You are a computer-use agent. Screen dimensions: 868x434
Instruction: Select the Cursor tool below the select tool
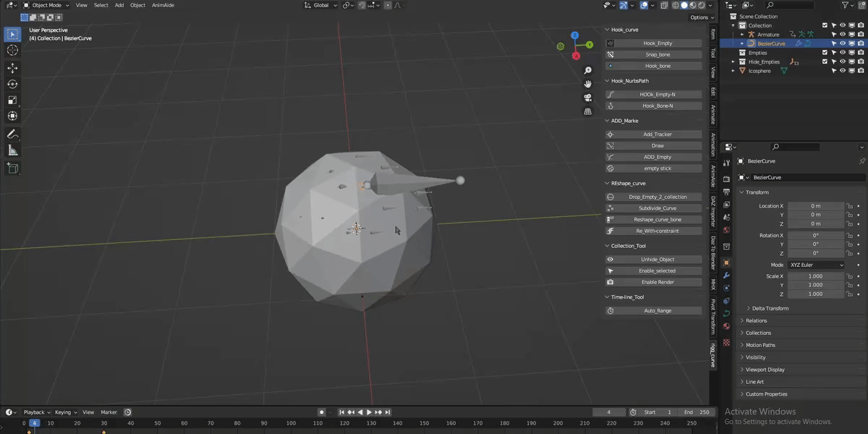(12, 50)
